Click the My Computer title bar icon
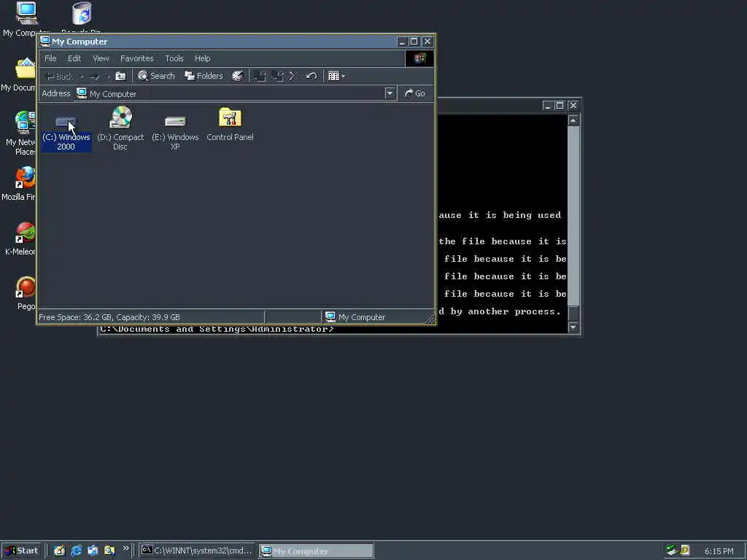This screenshot has height=560, width=747. [45, 42]
